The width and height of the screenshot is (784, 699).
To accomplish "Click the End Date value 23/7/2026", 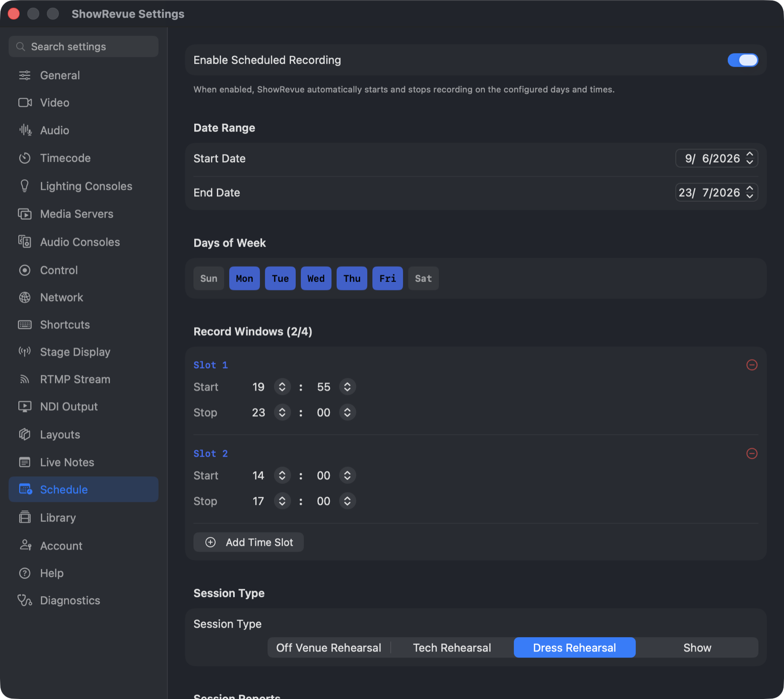I will coord(710,192).
